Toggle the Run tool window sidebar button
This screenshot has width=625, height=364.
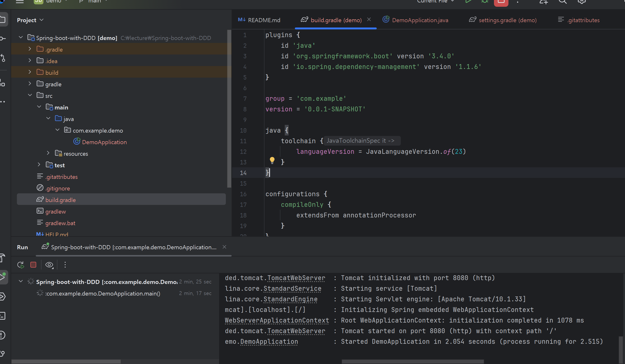(3, 276)
